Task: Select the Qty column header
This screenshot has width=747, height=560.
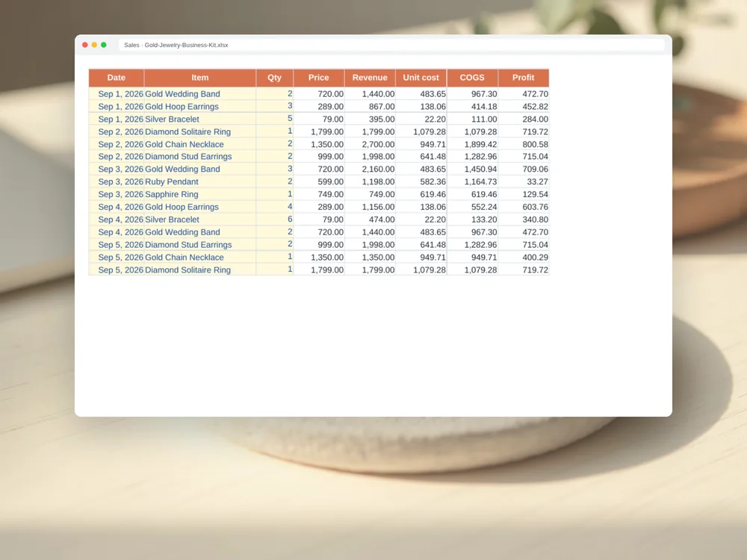Action: pos(274,78)
